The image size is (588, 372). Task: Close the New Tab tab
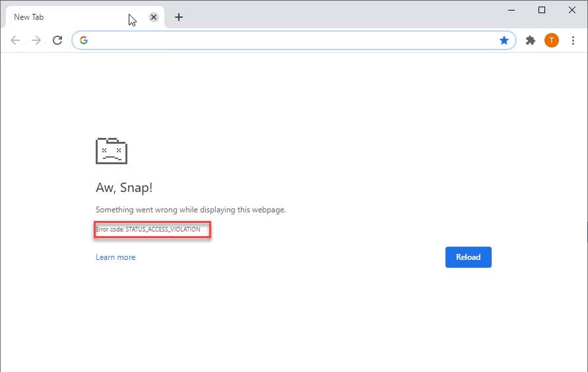[154, 17]
